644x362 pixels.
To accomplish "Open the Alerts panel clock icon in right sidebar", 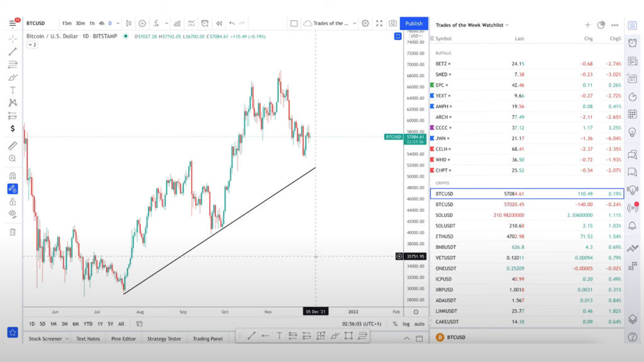I will pyautogui.click(x=633, y=43).
